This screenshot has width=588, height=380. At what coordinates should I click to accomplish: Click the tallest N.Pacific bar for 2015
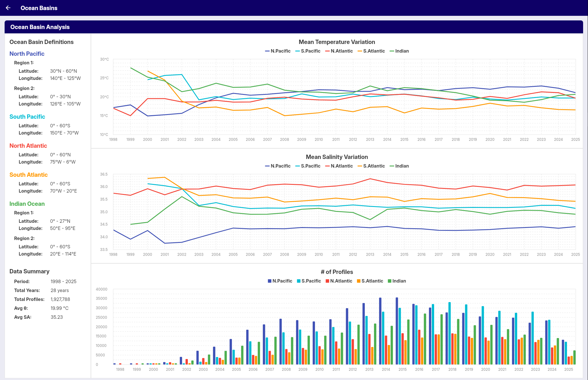tap(397, 331)
